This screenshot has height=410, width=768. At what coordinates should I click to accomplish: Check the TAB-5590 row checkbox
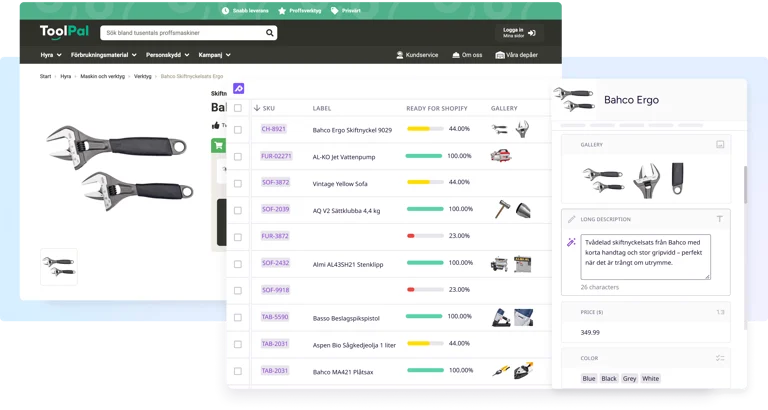point(238,317)
